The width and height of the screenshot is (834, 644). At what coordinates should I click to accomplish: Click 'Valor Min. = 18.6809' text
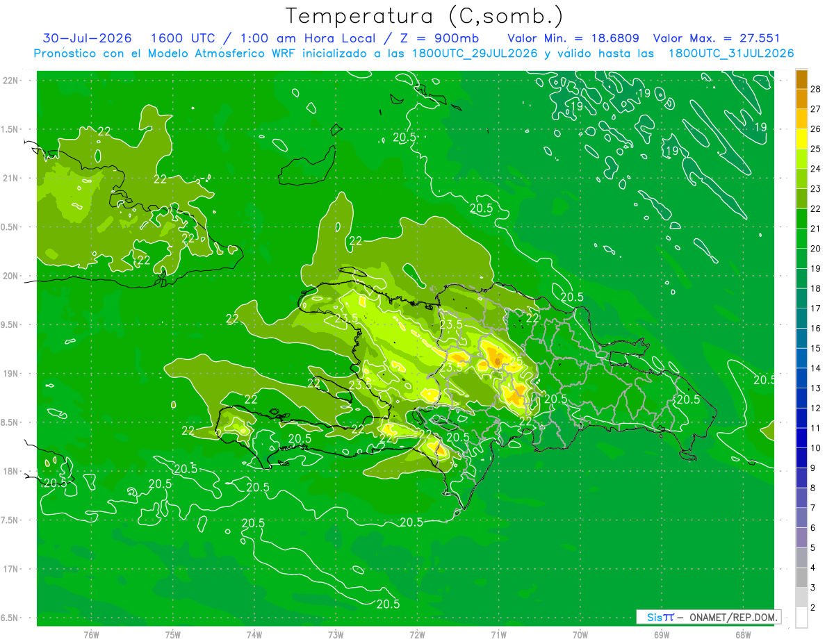pyautogui.click(x=573, y=38)
